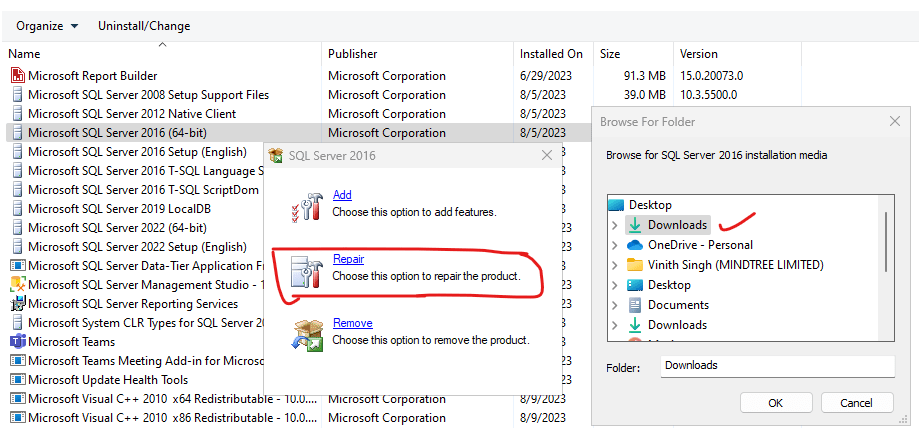Image resolution: width=919 pixels, height=428 pixels.
Task: Click Uninstall/Change in the toolbar
Action: coord(144,26)
